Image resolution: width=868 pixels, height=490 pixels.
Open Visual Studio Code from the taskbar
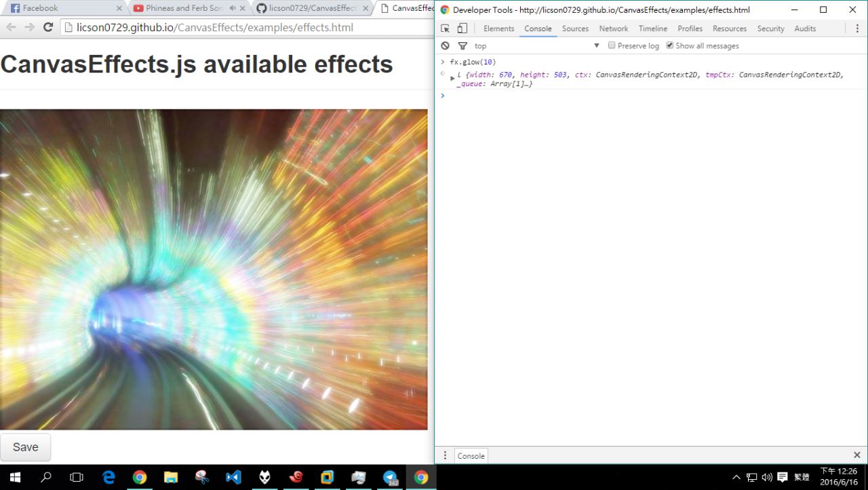click(x=233, y=477)
